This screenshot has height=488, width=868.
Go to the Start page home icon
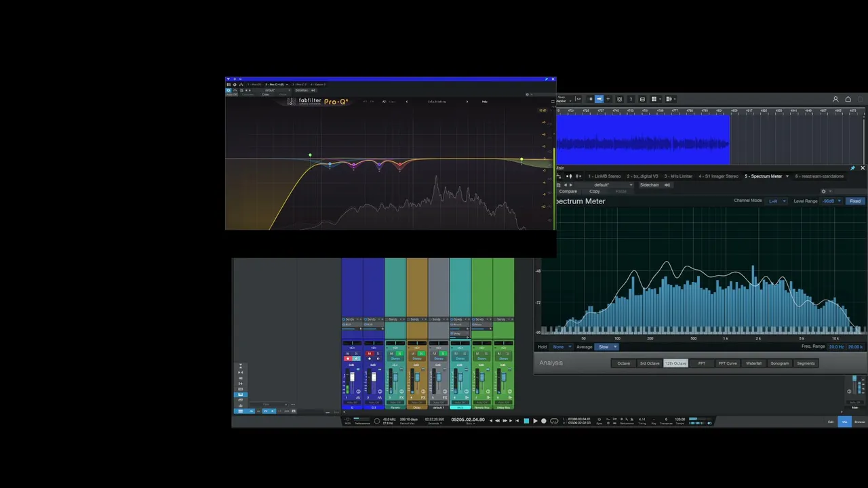click(848, 99)
